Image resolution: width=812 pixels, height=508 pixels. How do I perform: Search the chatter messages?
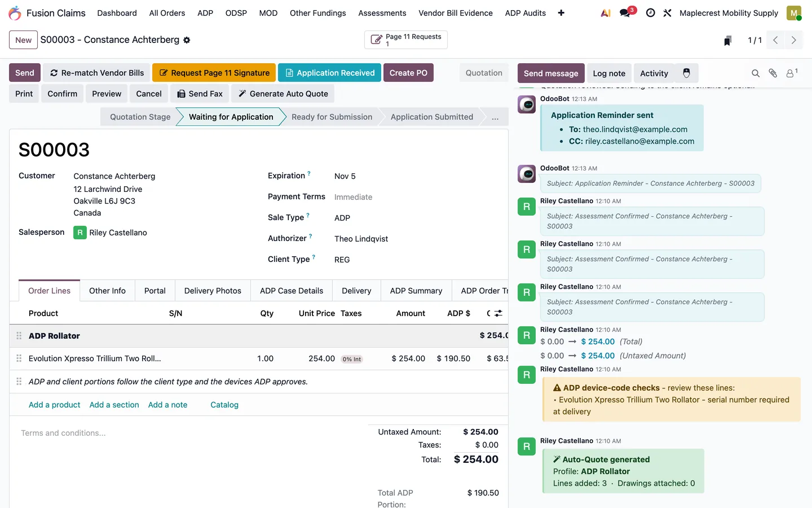point(756,73)
